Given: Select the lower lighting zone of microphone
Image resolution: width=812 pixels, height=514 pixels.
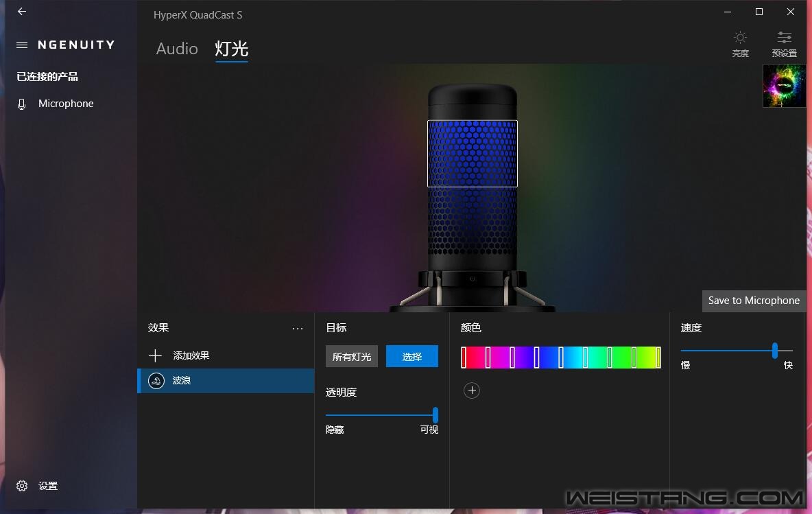Looking at the screenshot, I should 473,221.
